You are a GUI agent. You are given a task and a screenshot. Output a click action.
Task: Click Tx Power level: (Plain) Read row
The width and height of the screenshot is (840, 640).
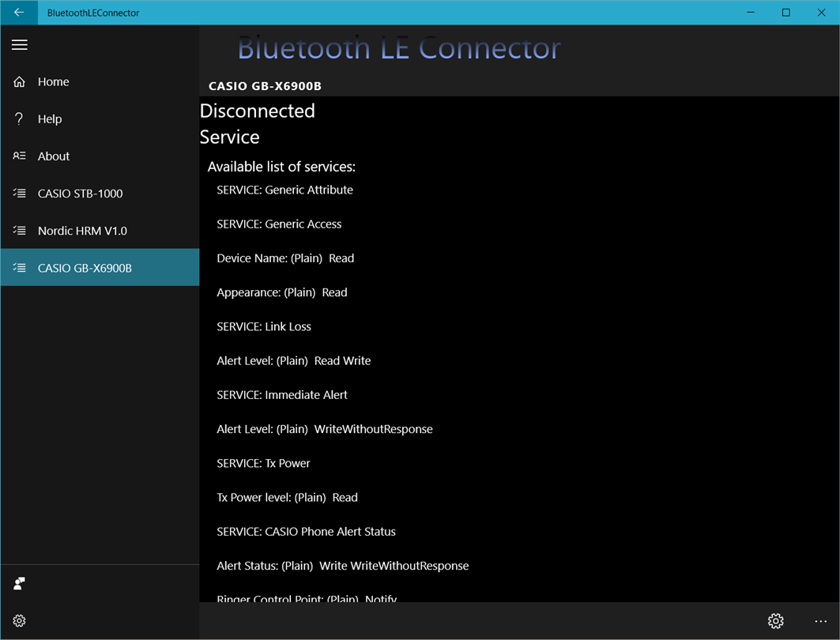[287, 498]
